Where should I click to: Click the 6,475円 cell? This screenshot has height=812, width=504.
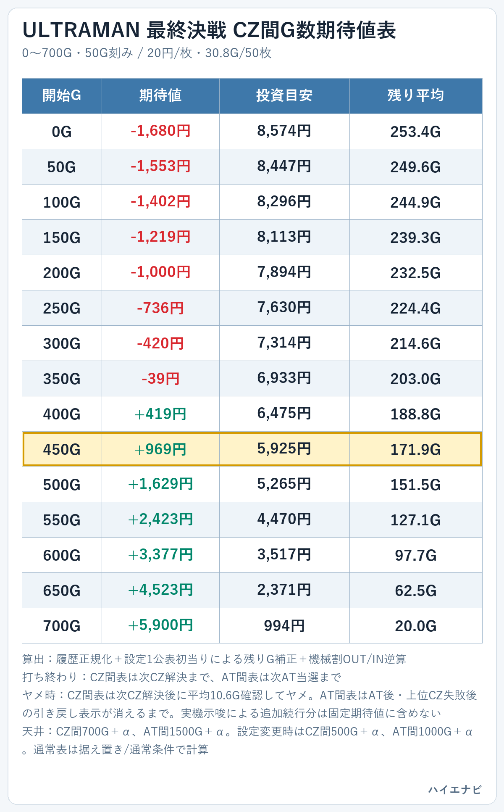(x=284, y=414)
